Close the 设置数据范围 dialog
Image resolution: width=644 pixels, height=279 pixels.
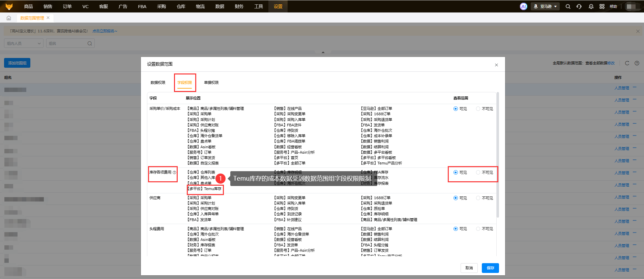click(496, 65)
